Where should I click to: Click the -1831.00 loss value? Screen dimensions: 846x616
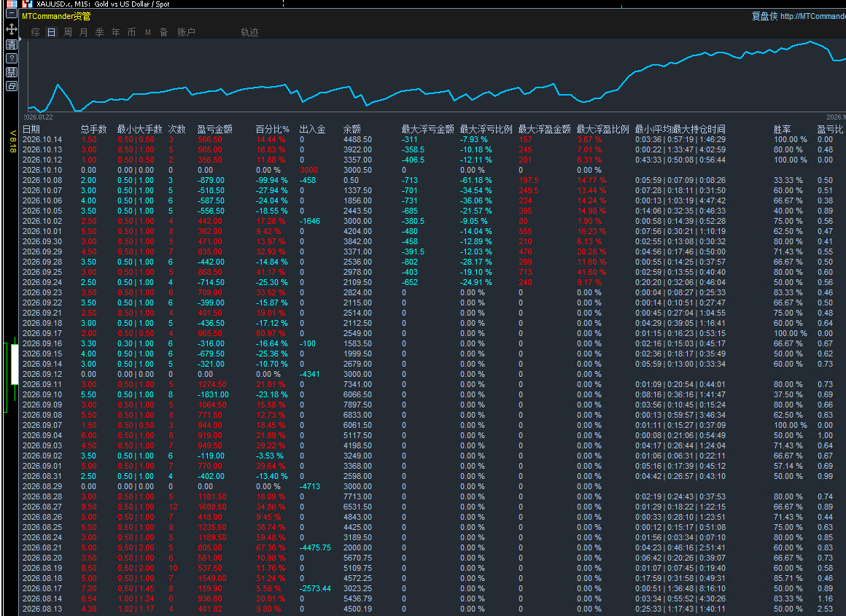213,394
